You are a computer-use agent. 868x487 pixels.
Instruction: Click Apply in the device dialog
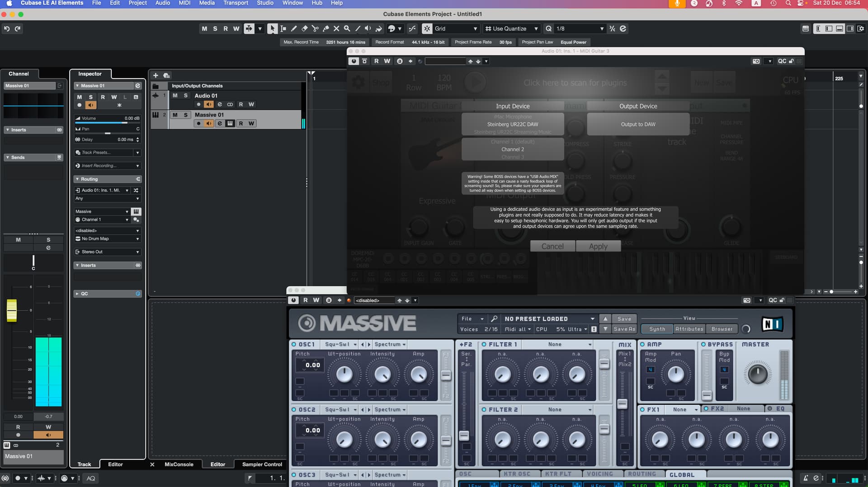[x=598, y=246]
